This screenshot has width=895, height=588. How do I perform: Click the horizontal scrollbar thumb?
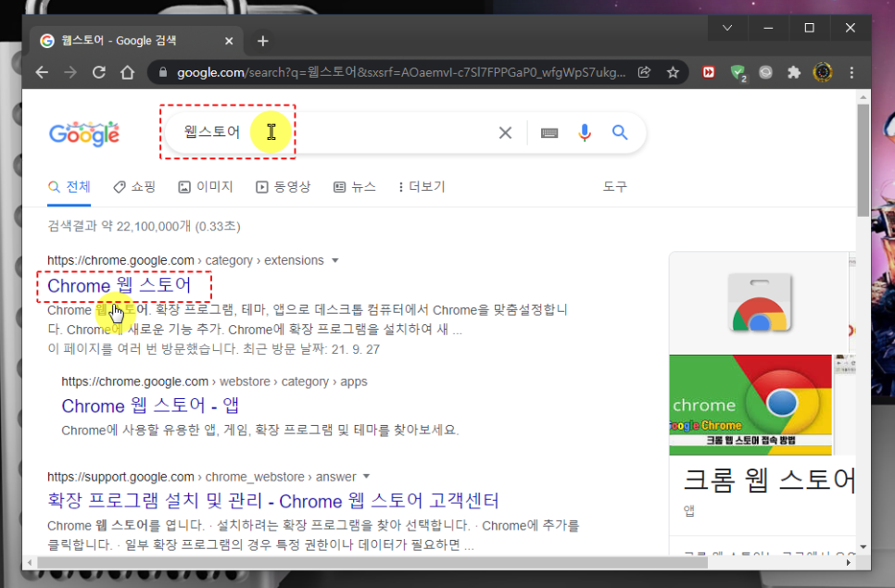pos(372,563)
